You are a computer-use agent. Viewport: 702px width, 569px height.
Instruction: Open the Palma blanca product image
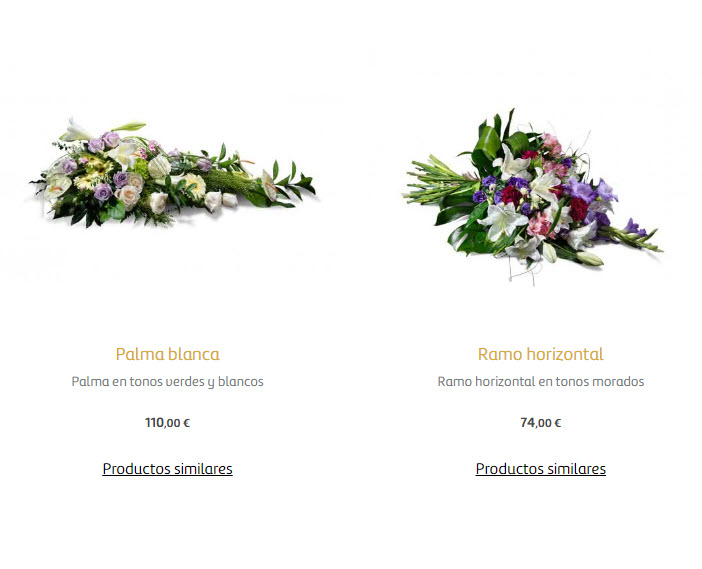point(172,173)
